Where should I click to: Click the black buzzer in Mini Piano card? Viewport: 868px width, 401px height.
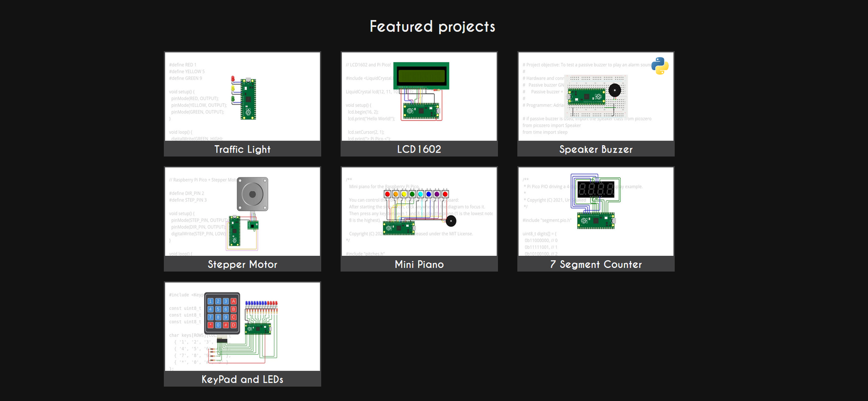451,221
